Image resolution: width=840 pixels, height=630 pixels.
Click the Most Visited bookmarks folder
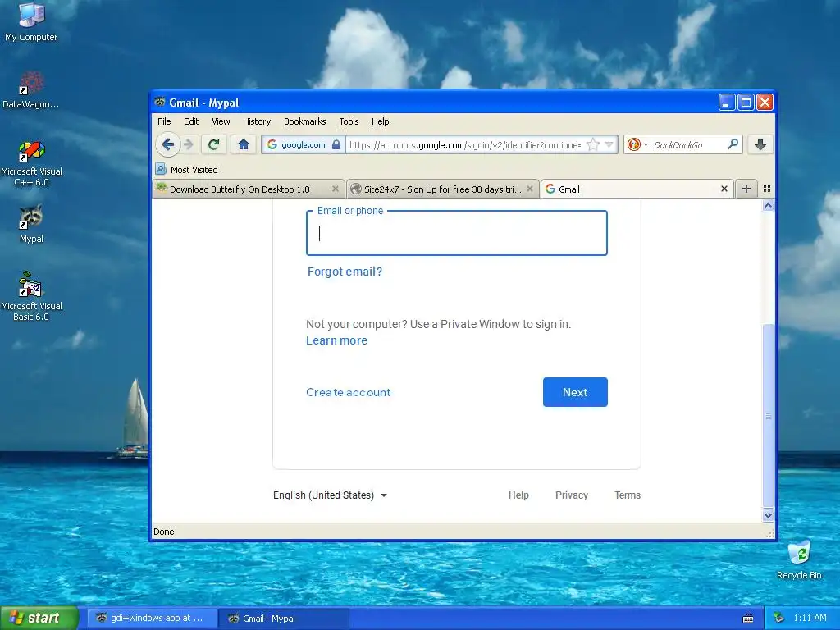coord(187,170)
